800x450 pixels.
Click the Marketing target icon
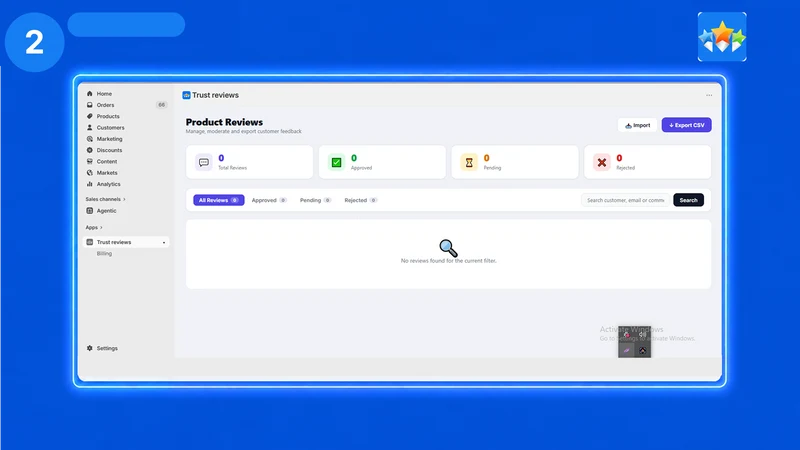coord(90,139)
